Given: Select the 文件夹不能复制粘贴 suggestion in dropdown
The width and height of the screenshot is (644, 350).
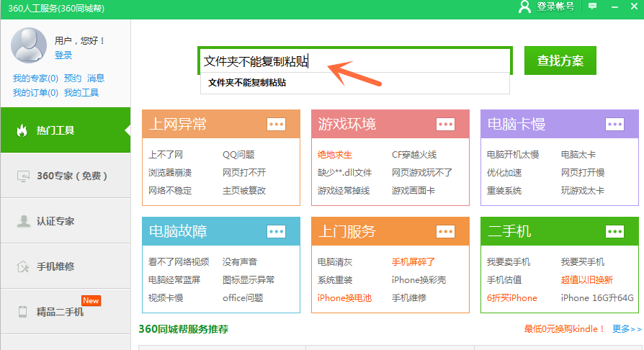Looking at the screenshot, I should coord(355,83).
